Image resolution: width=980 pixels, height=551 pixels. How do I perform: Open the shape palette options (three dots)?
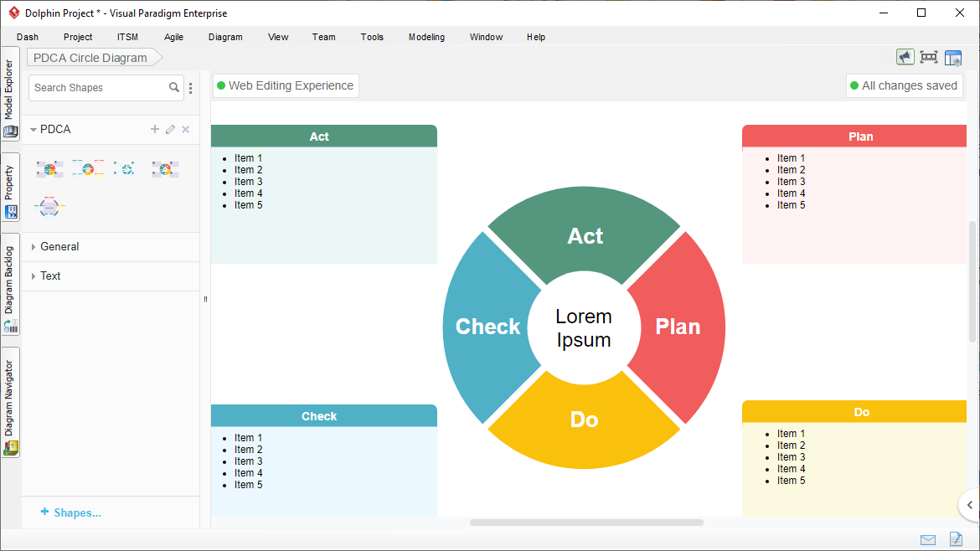pos(191,88)
